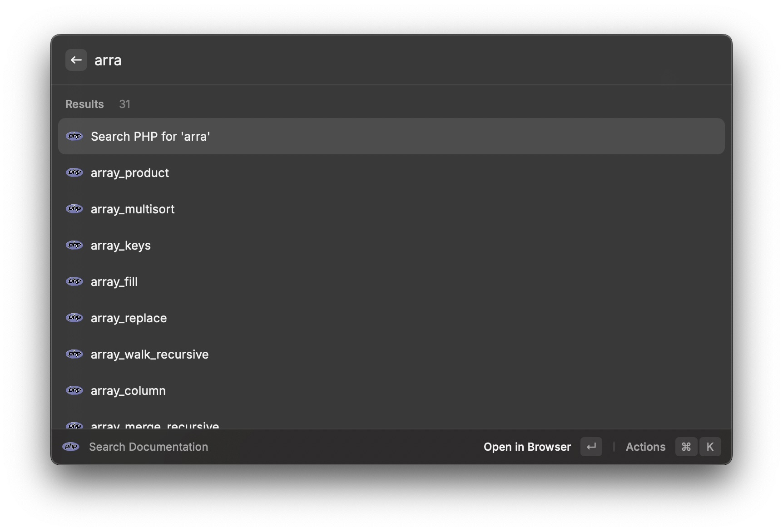This screenshot has width=783, height=532.
Task: Open the Actions menu
Action: (x=645, y=447)
